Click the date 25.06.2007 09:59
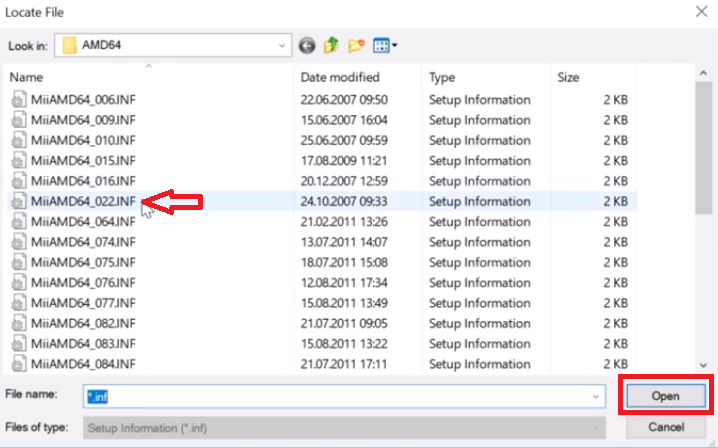The height and width of the screenshot is (448, 718). click(x=344, y=140)
